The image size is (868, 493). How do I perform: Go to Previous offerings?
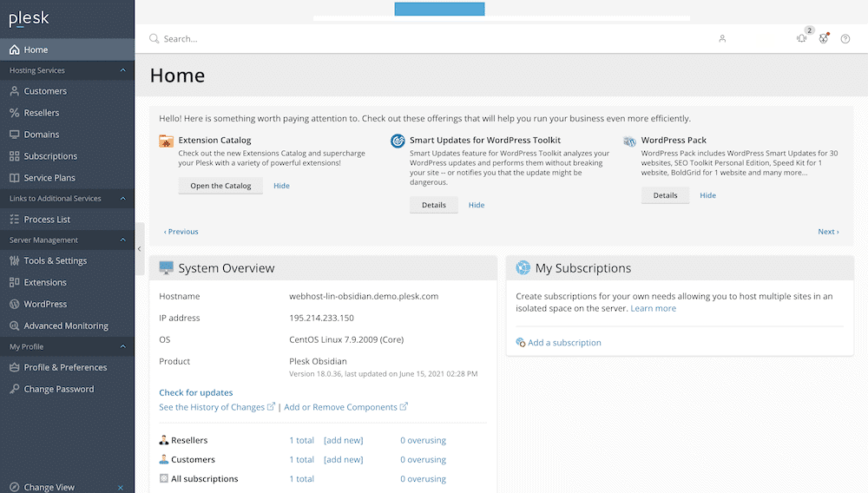coord(181,232)
